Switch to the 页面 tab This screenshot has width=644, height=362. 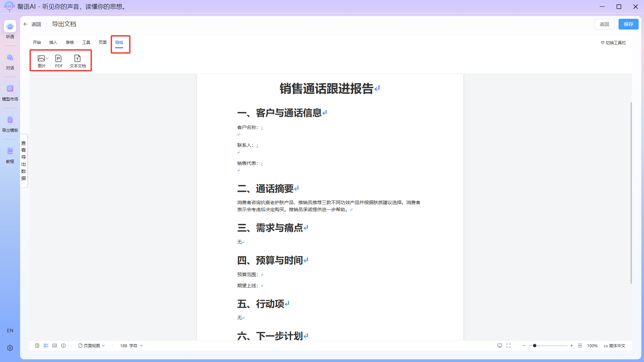(x=103, y=43)
